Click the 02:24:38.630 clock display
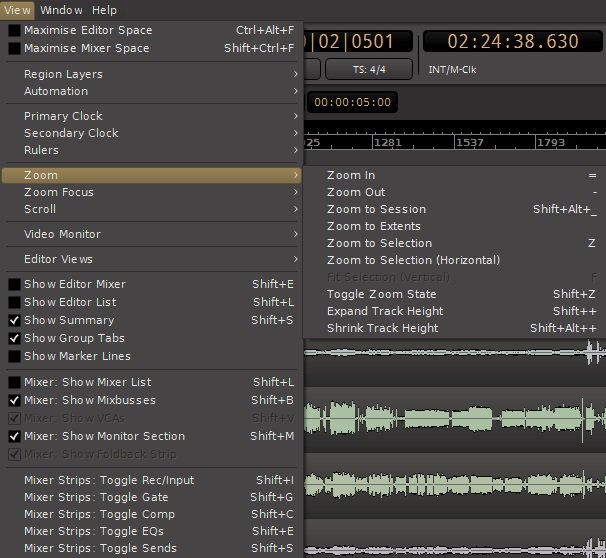 [513, 41]
